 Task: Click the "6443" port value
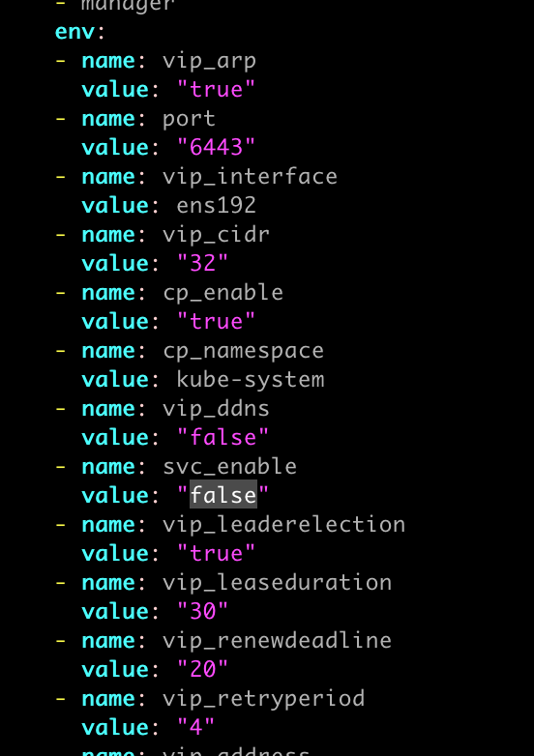216,147
